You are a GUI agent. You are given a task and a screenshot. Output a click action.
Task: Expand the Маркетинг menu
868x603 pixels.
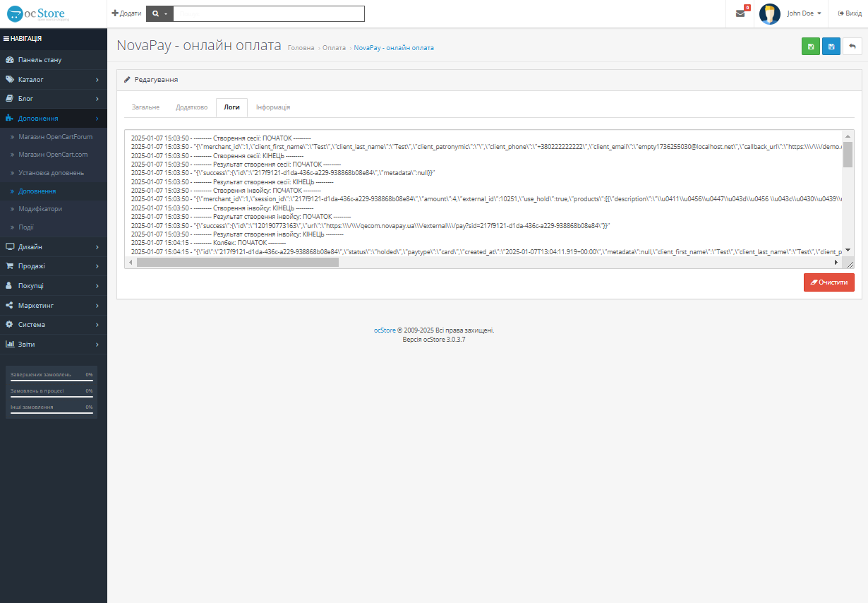54,306
